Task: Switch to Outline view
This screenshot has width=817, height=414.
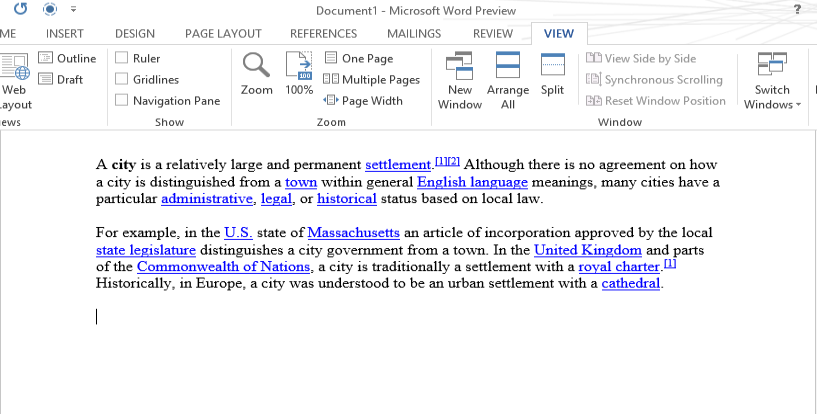Action: tap(67, 58)
